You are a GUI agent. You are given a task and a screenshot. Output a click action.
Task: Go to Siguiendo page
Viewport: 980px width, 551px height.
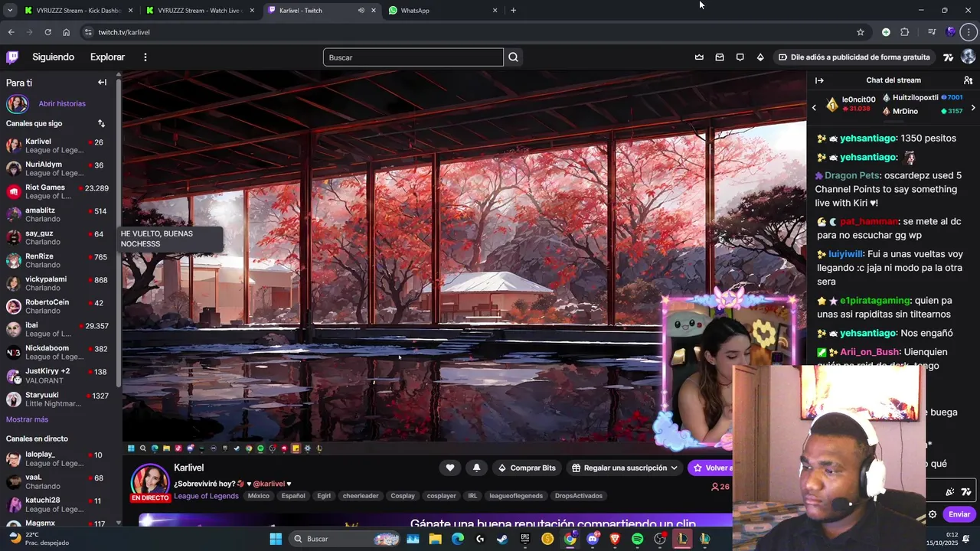[x=53, y=57]
